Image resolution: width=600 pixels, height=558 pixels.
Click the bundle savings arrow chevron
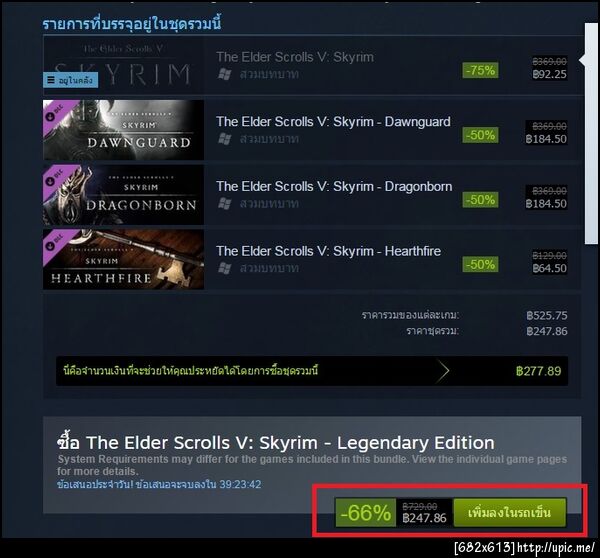(x=442, y=371)
